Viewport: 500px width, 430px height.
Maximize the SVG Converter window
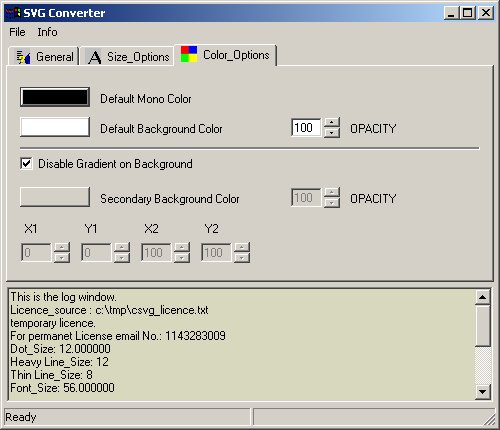(467, 13)
